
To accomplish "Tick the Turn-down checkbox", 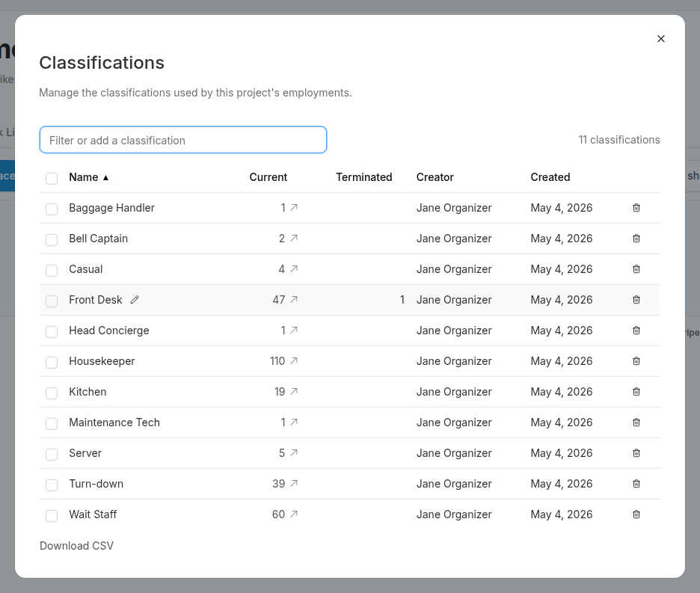I will pos(52,485).
